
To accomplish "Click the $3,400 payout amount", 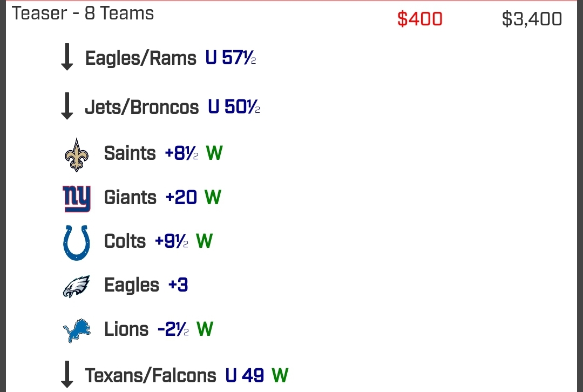I will 532,18.
